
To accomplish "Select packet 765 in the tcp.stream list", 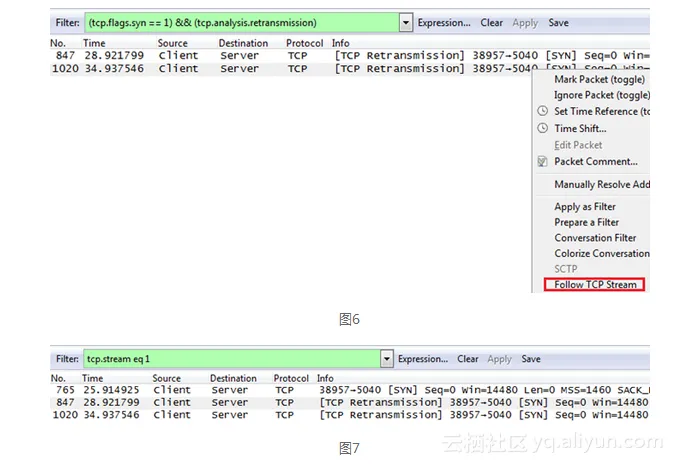I will pyautogui.click(x=200, y=390).
